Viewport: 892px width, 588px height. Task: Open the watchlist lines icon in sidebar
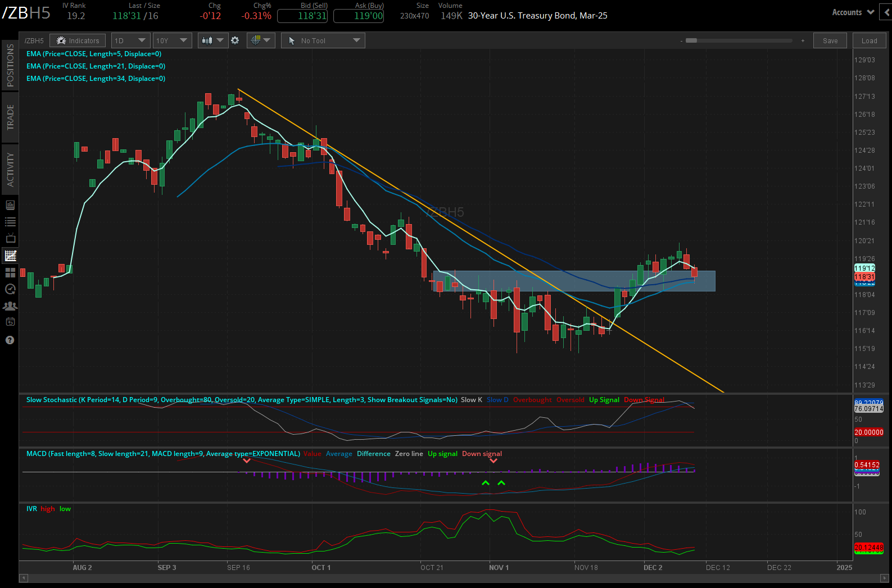pyautogui.click(x=10, y=222)
